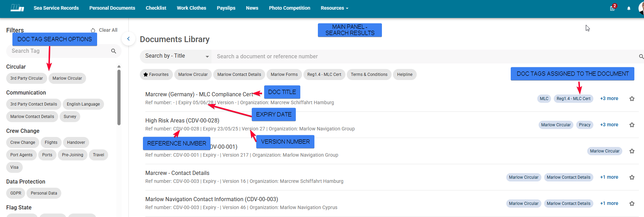The height and width of the screenshot is (217, 644).
Task: Filter by Pre-Joining tag
Action: click(73, 155)
